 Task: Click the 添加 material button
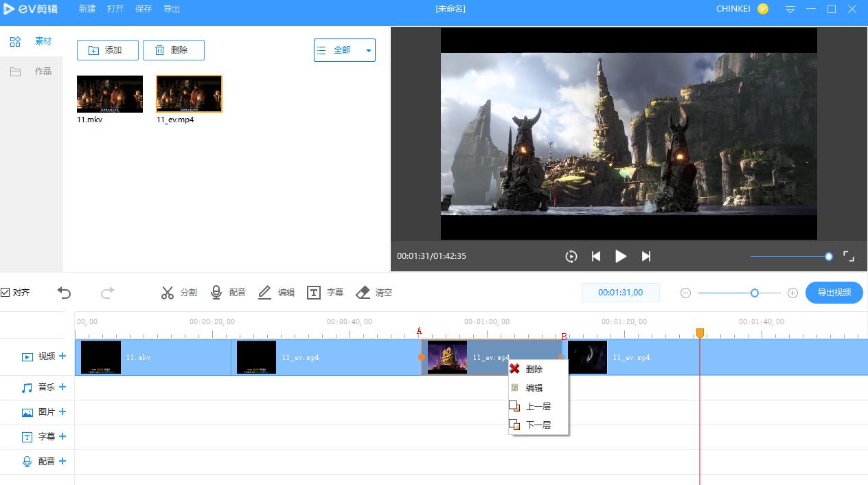click(108, 50)
